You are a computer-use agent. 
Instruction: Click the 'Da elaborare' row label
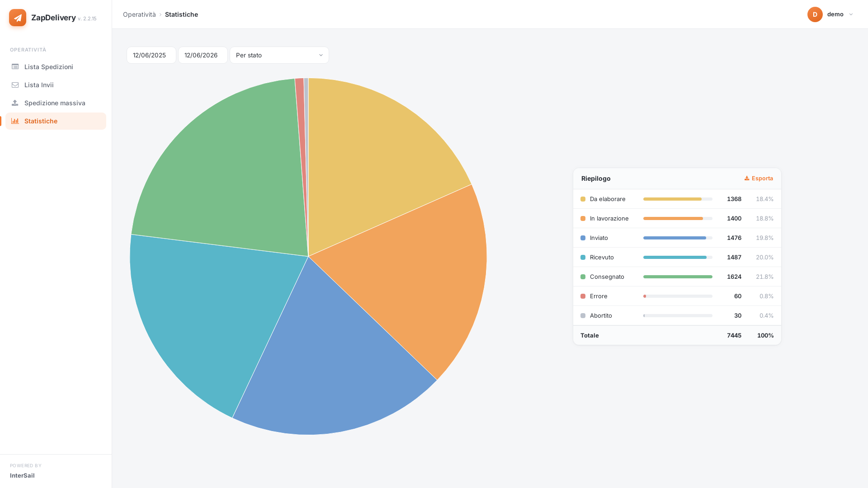tap(608, 199)
